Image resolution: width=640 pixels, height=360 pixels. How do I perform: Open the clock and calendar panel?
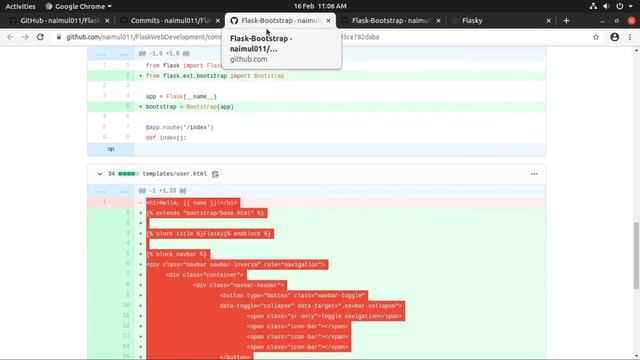pos(320,6)
